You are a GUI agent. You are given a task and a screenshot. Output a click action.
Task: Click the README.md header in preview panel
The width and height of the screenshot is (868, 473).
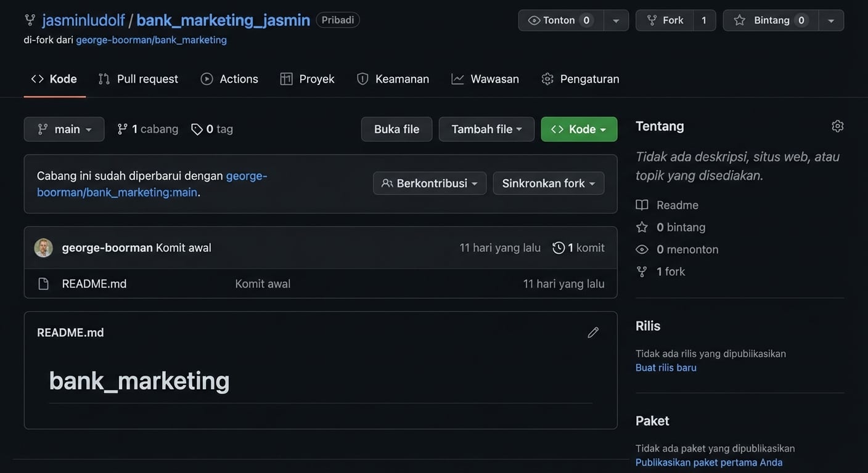[70, 333]
